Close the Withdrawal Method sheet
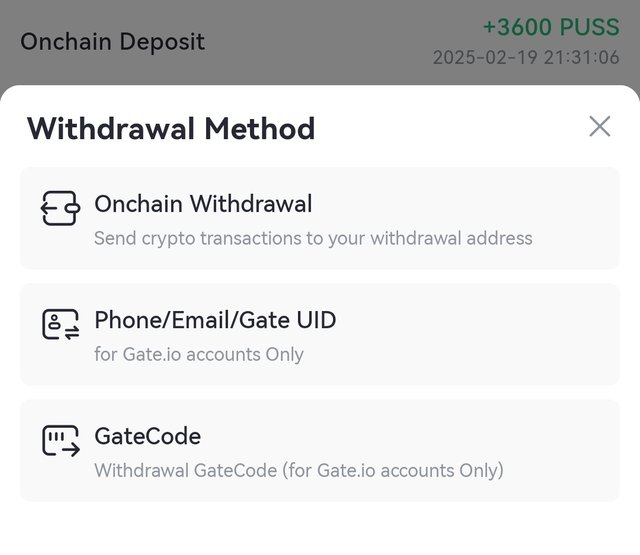Screen dimensions: 640x555 [x=600, y=126]
